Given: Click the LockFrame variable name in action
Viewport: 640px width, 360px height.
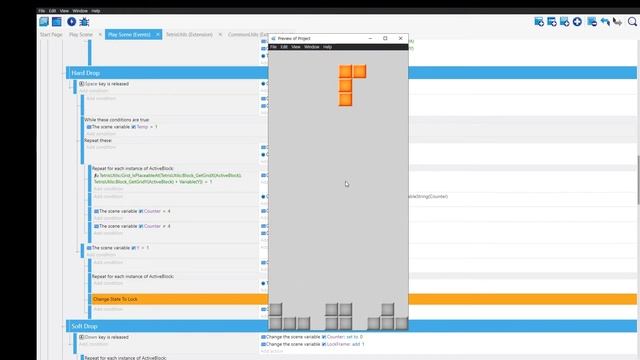Looking at the screenshot, I should tap(338, 344).
